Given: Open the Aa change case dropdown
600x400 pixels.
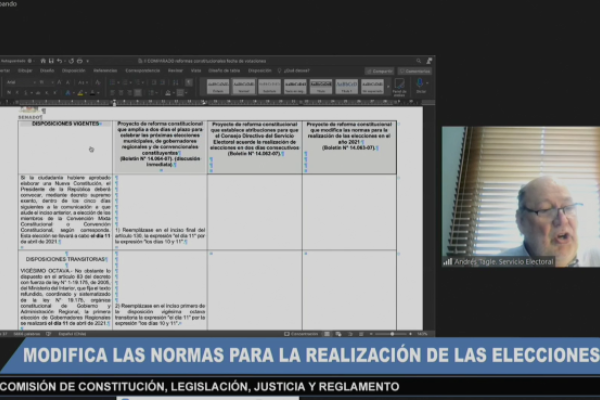Looking at the screenshot, I should pos(82,82).
